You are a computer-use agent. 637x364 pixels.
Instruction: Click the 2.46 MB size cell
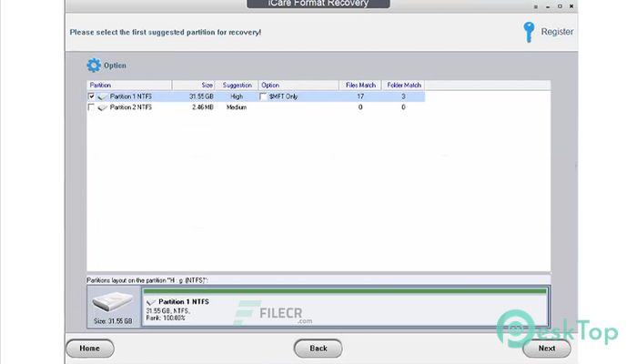coord(203,107)
